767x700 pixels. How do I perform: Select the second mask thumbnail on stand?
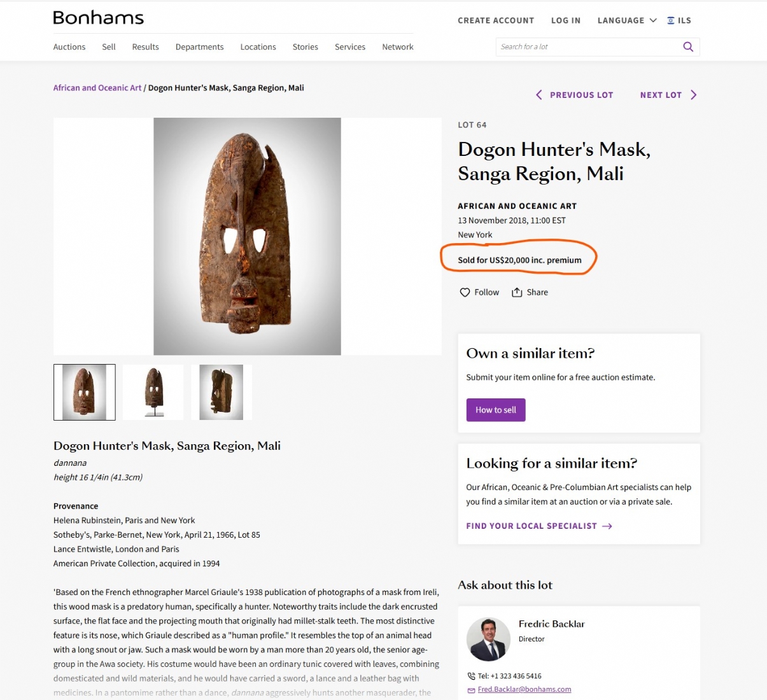[x=153, y=392]
